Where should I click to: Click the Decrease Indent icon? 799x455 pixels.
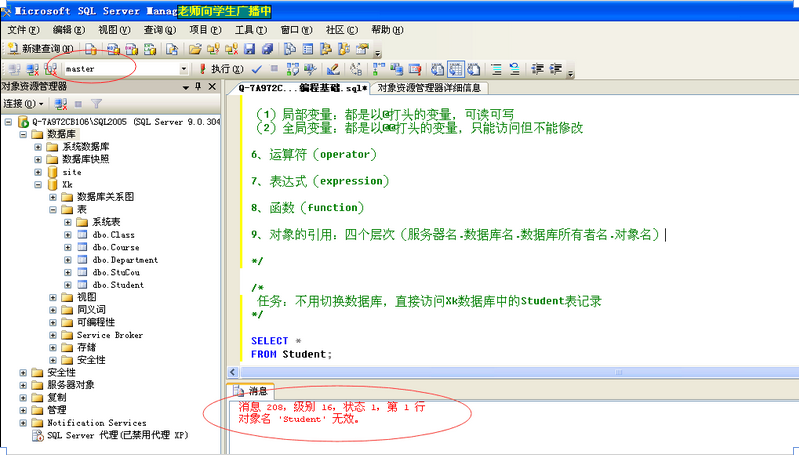point(537,69)
